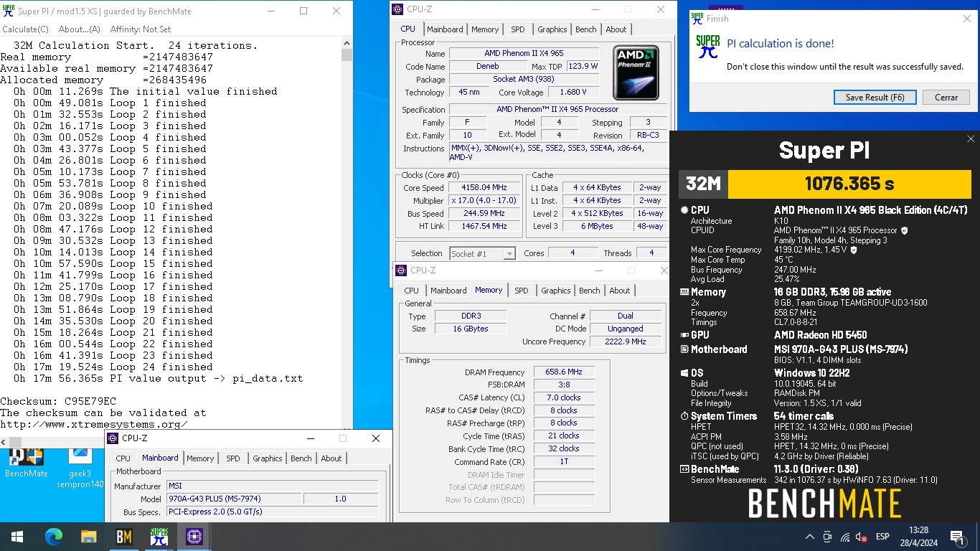Switch to BenchMate on the taskbar
This screenshot has height=551, width=980.
(123, 536)
